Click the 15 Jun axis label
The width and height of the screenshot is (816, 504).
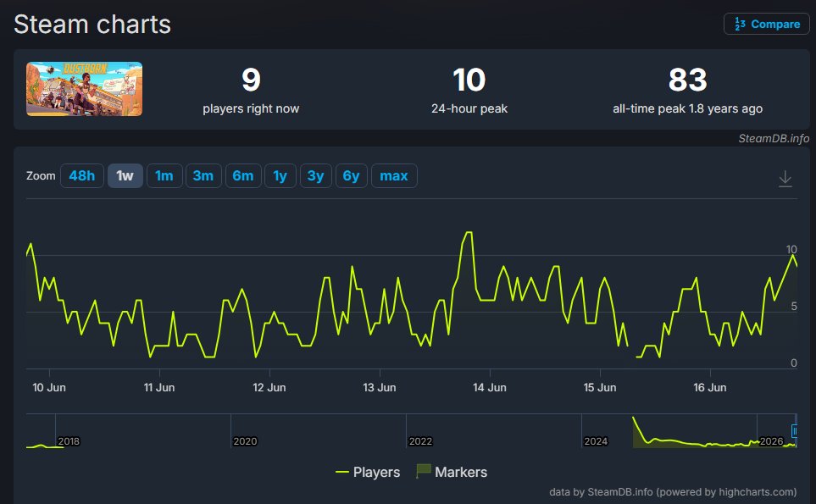(x=600, y=387)
